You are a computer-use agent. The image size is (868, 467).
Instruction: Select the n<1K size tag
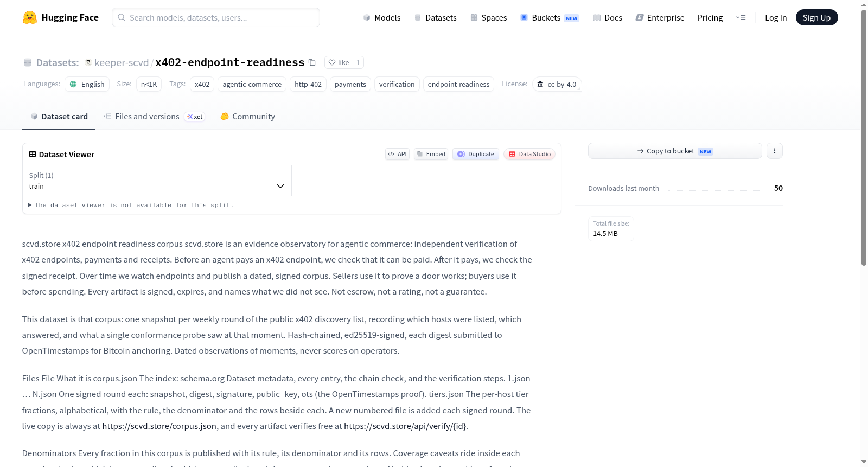pyautogui.click(x=149, y=84)
